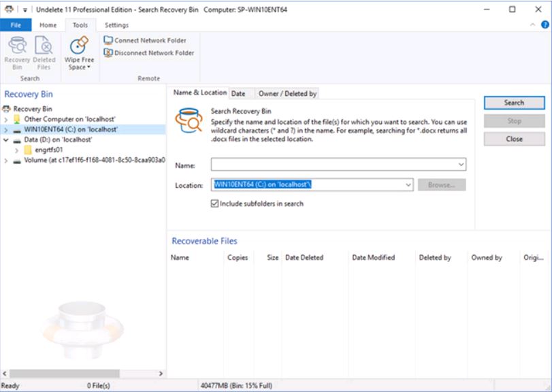
Task: Expand Other Computer on 'localhost' node
Action: (x=6, y=119)
